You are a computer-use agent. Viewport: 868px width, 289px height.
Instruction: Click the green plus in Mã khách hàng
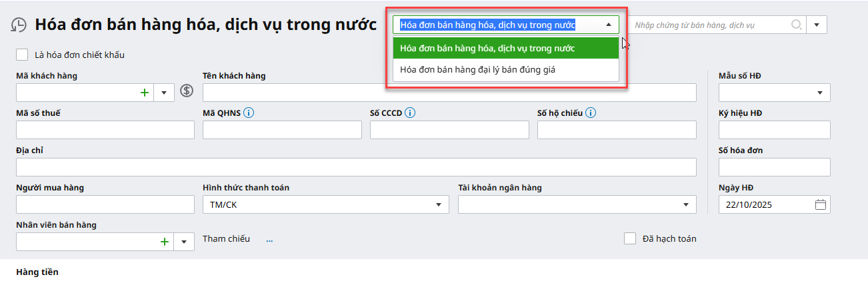[145, 93]
